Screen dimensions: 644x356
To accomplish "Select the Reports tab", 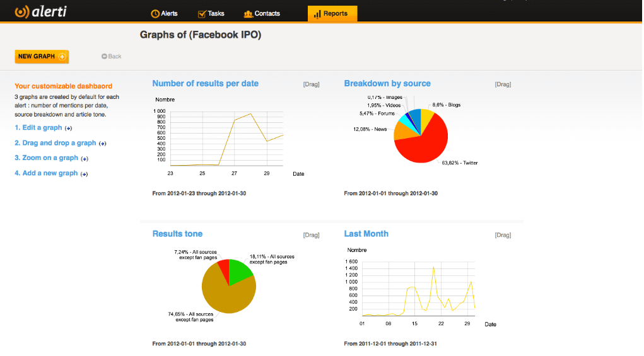I will coord(332,13).
